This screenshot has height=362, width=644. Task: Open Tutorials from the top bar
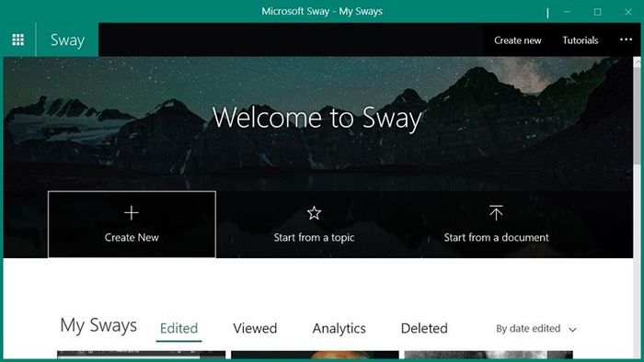pos(580,40)
